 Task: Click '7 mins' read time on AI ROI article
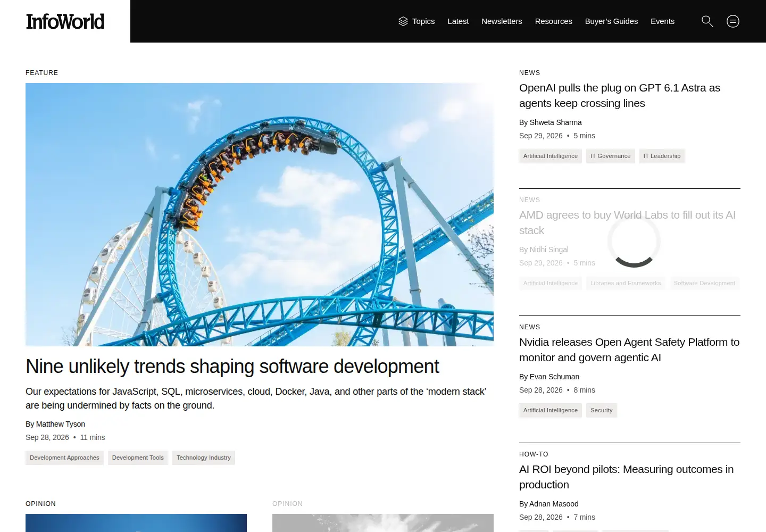coord(584,517)
